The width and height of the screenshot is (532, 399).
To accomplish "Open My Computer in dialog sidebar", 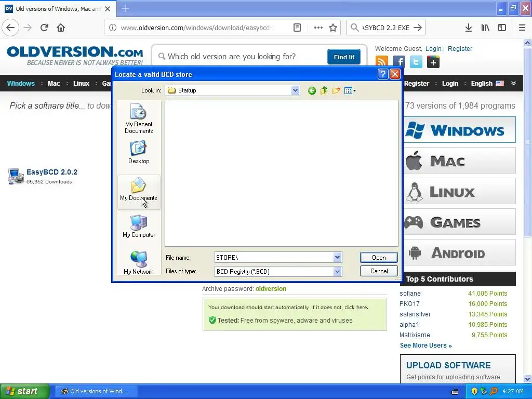I will click(x=138, y=227).
